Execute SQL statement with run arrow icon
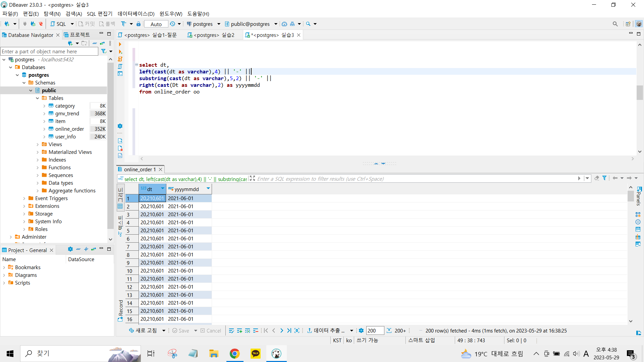 pos(120,44)
